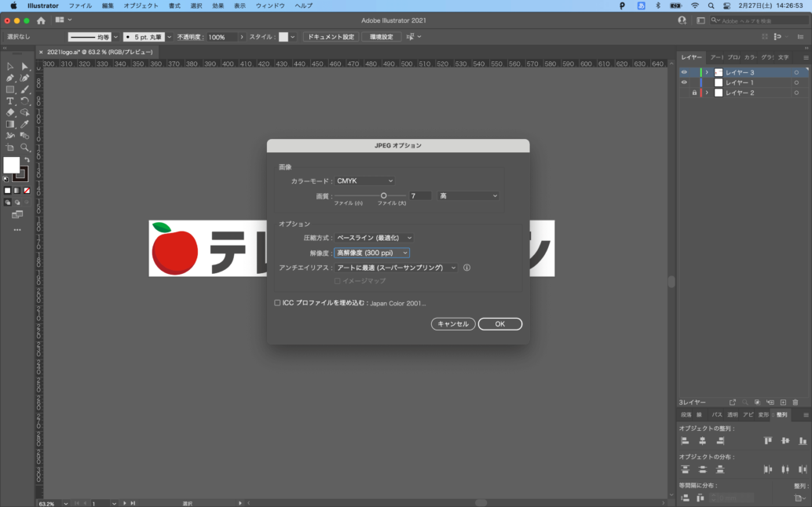Click 環境設定 button
The width and height of the screenshot is (812, 507).
(381, 37)
